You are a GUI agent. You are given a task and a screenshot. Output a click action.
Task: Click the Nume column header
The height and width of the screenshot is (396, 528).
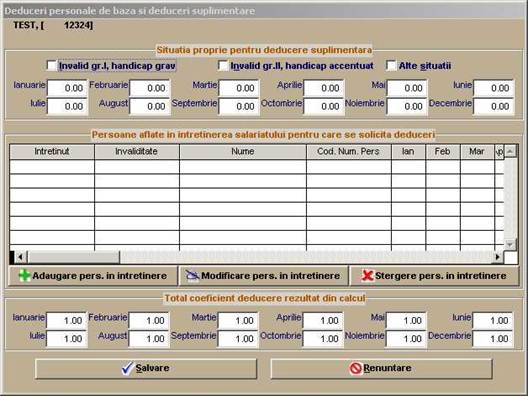[243, 152]
